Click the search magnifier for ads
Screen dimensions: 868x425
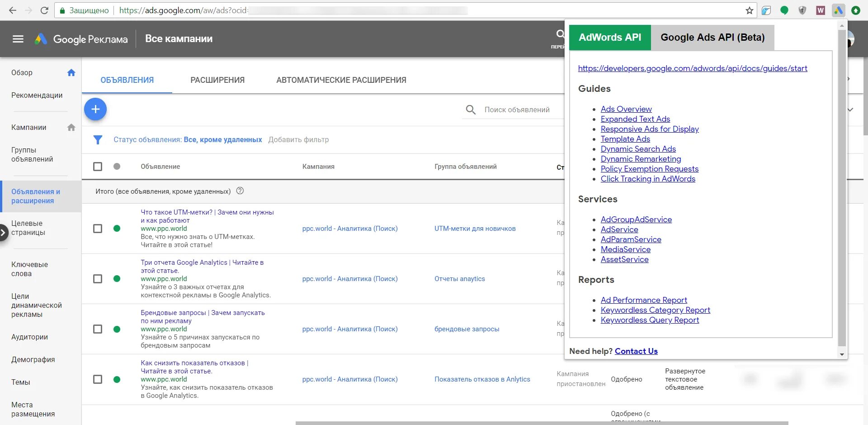[471, 110]
